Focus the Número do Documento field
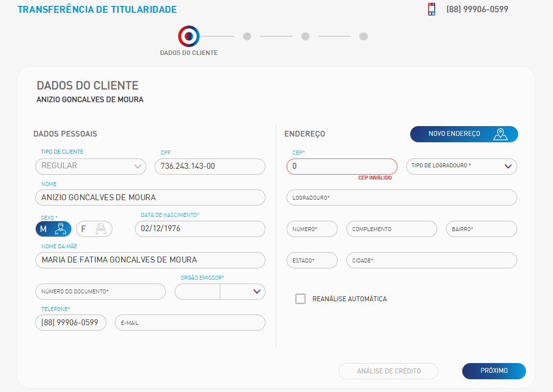The image size is (553, 392). (x=101, y=291)
